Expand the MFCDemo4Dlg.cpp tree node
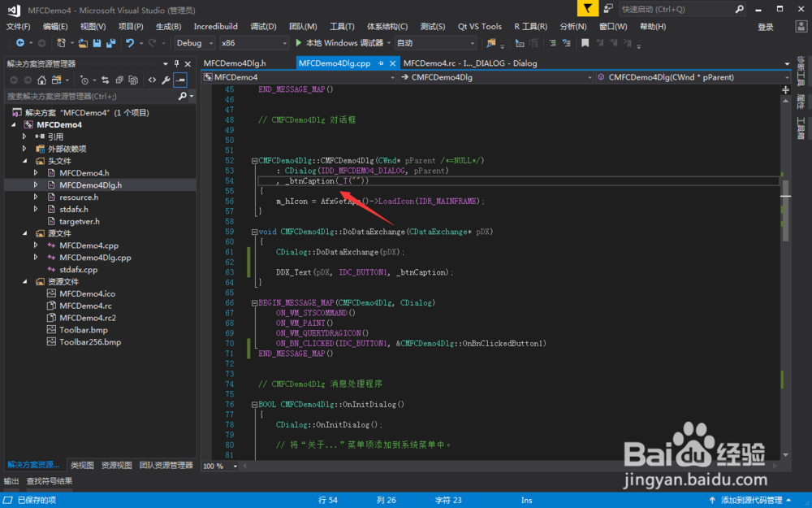This screenshot has height=508, width=812. (x=36, y=257)
